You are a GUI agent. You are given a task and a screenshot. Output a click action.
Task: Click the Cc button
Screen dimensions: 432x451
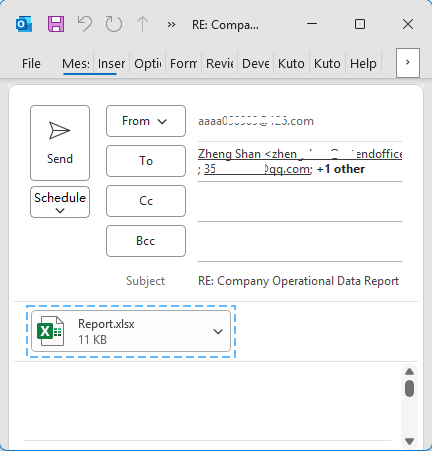click(x=146, y=201)
